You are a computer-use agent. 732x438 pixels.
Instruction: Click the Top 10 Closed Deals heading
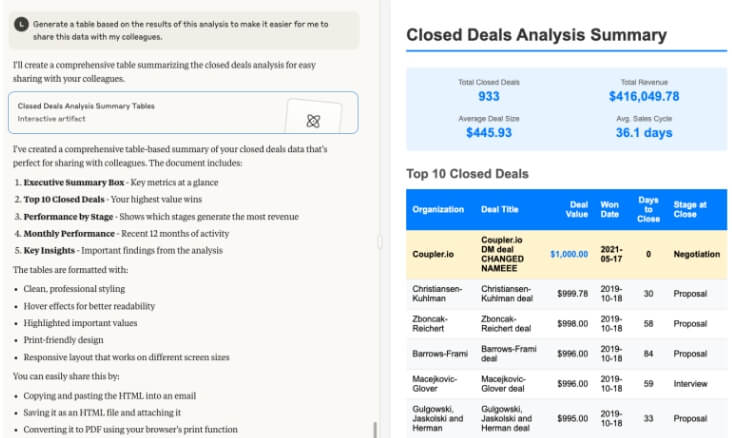467,173
